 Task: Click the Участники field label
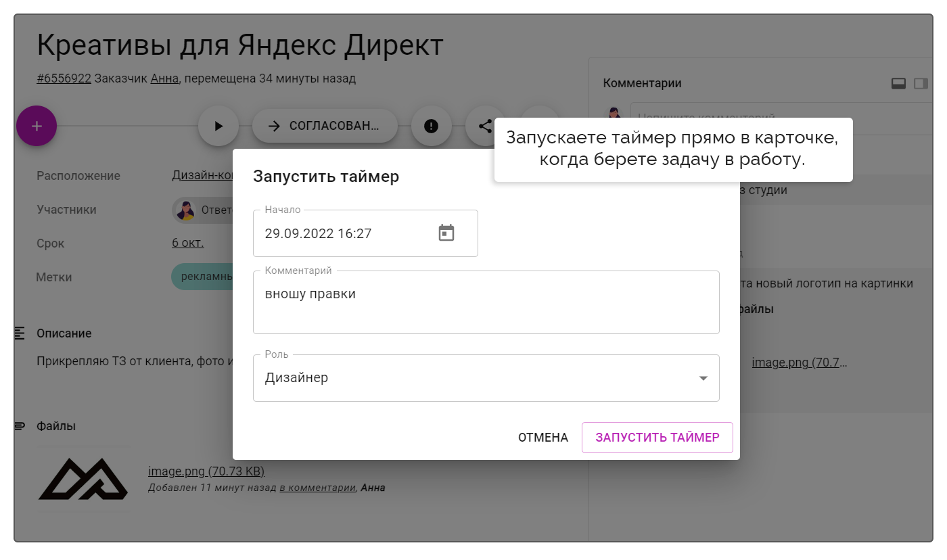point(66,210)
